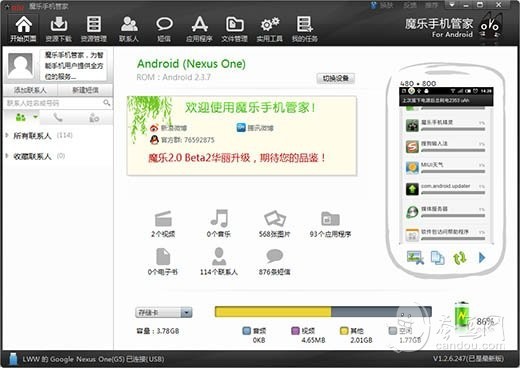Image resolution: width=520 pixels, height=368 pixels.
Task: Click the blue icon at title bar right
Action: pos(374,5)
